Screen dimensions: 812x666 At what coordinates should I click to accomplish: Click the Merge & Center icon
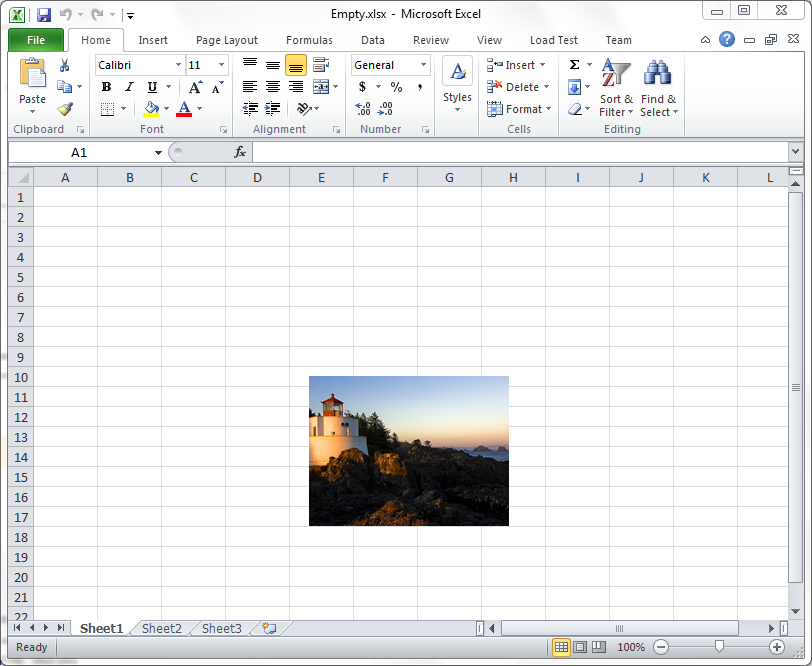[x=321, y=87]
